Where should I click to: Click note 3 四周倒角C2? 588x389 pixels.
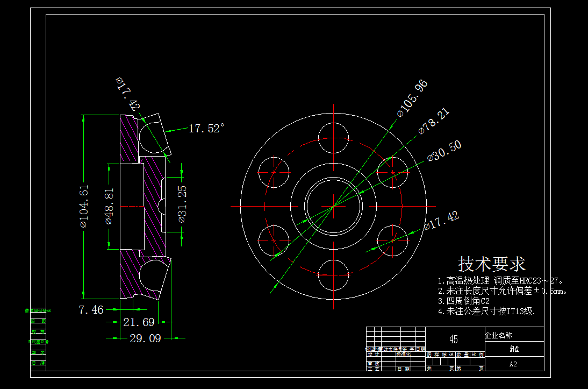click(x=464, y=301)
